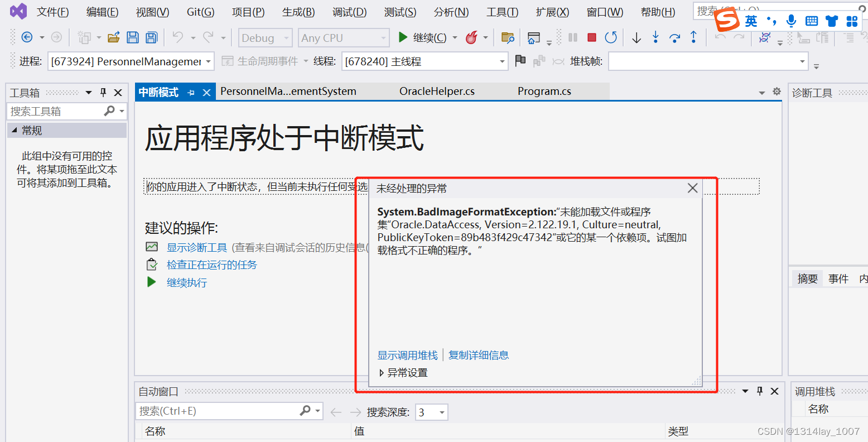Resume execution with the green Continue icon

(402, 37)
